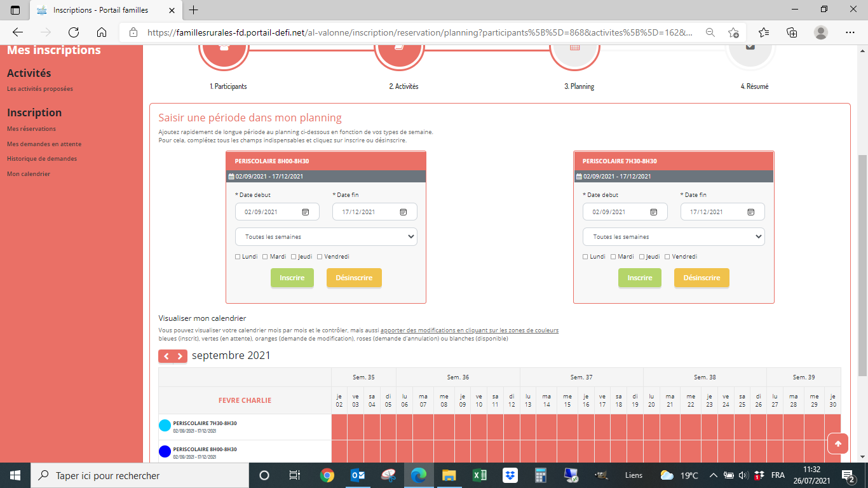Open calendar picker for right Date fin
Screen dimensions: 868x488
click(750, 212)
